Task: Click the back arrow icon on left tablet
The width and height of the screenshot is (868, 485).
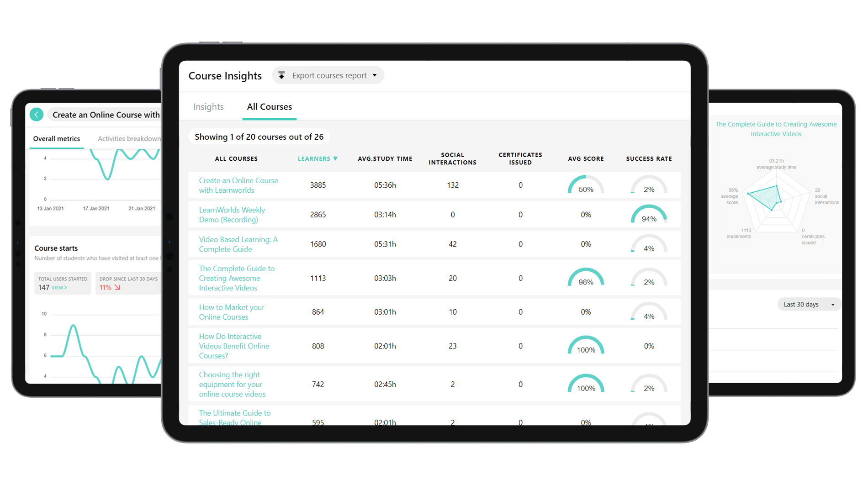Action: coord(37,114)
